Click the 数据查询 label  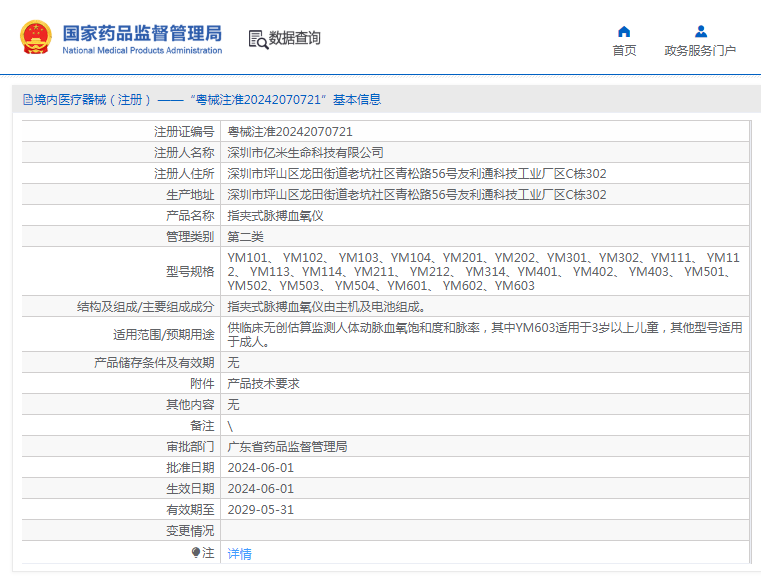295,38
